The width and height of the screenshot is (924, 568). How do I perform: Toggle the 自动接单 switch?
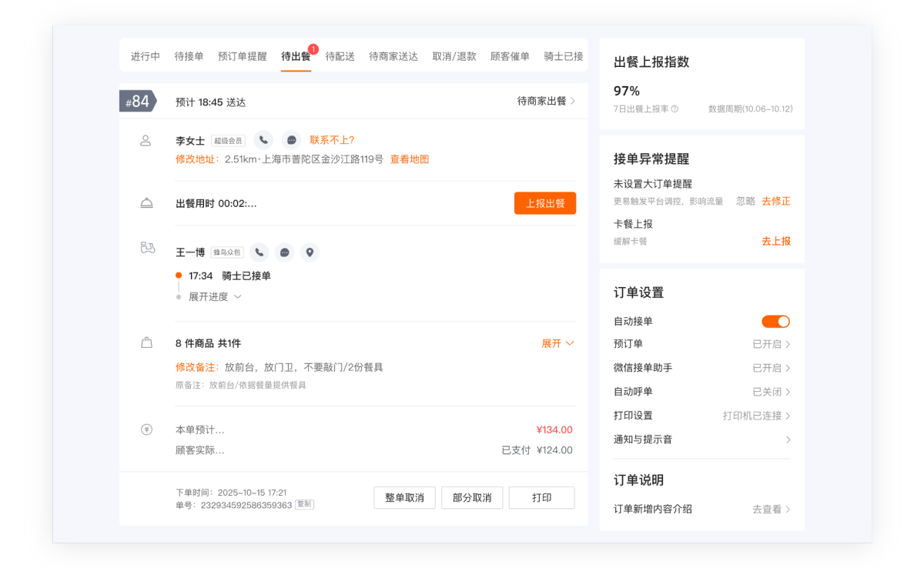[x=775, y=322]
